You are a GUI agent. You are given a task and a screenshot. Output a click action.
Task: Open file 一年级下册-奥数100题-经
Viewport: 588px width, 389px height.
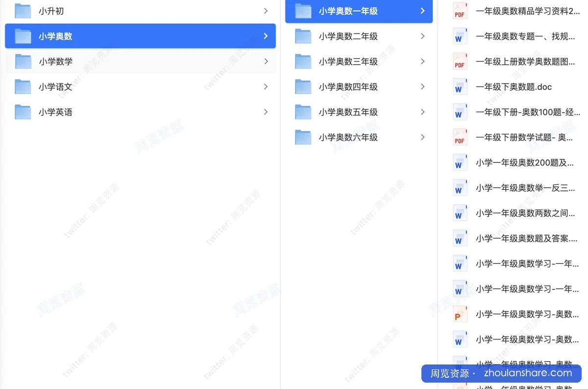528,112
